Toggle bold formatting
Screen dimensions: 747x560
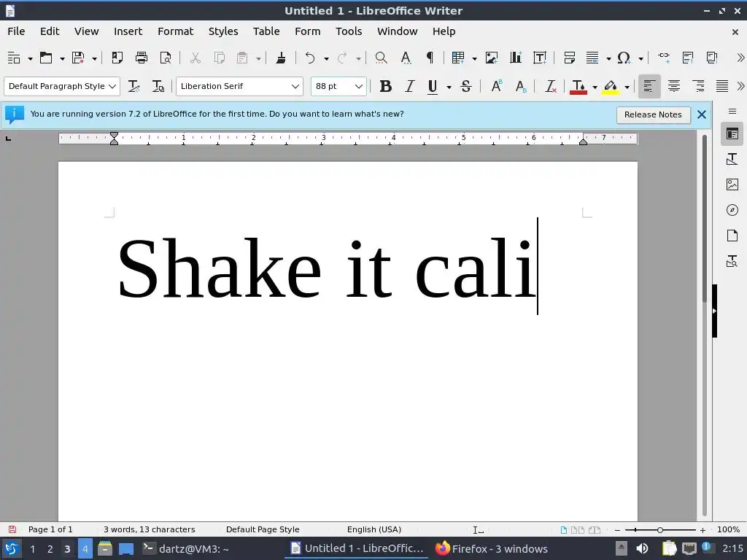(x=385, y=86)
